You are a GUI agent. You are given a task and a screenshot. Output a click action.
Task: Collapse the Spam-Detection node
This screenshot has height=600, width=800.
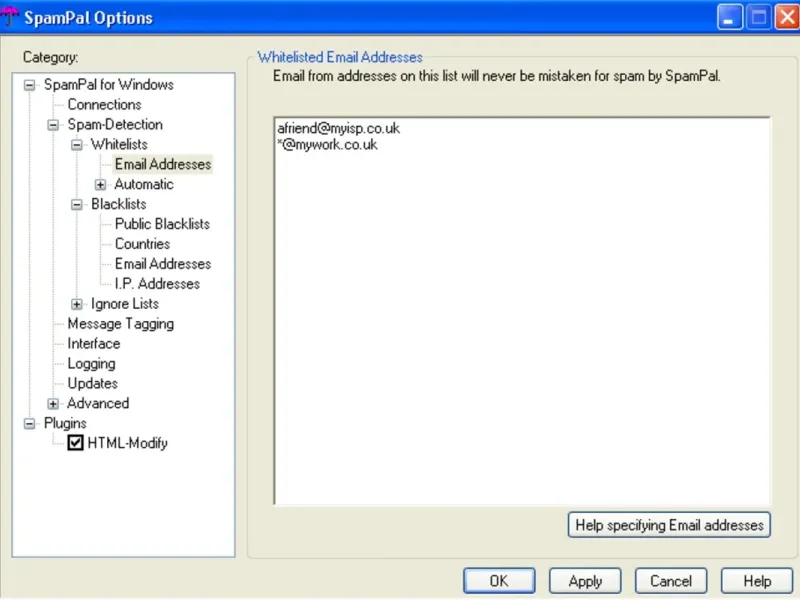(53, 125)
